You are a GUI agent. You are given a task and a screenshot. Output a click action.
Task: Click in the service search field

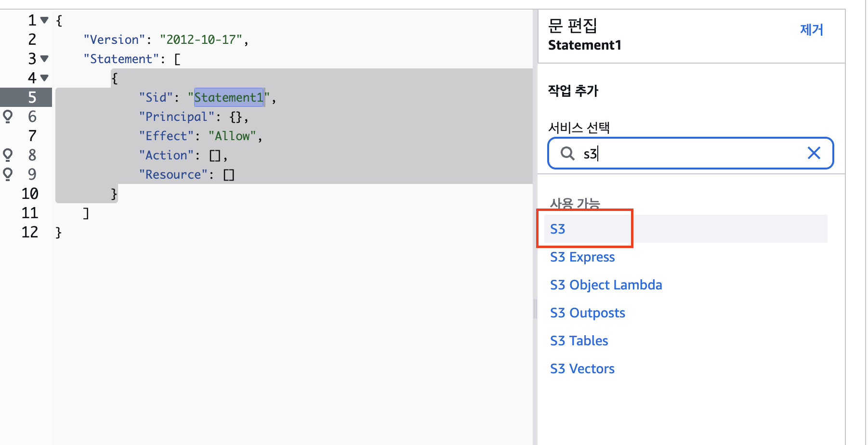pos(690,153)
